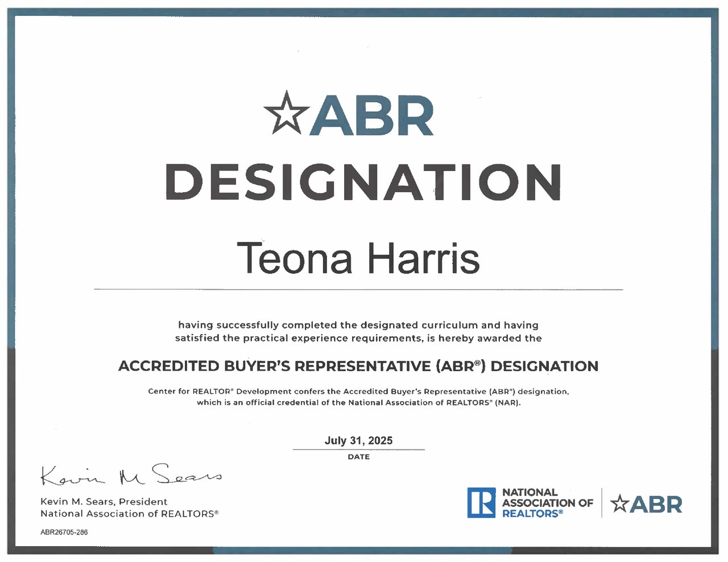The width and height of the screenshot is (728, 562).
Task: Click the DESIGNATION heading
Action: (x=363, y=182)
